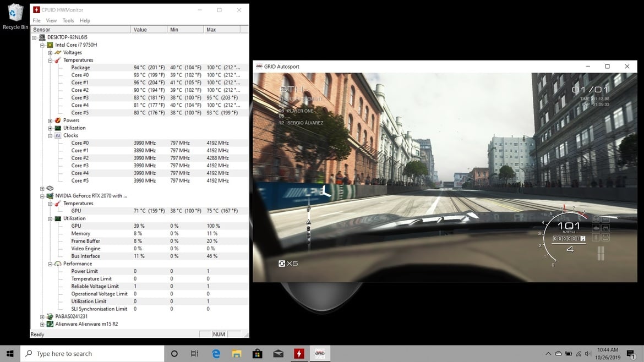The image size is (644, 362).
Task: Open the View menu in HWMonitor
Action: [x=51, y=20]
